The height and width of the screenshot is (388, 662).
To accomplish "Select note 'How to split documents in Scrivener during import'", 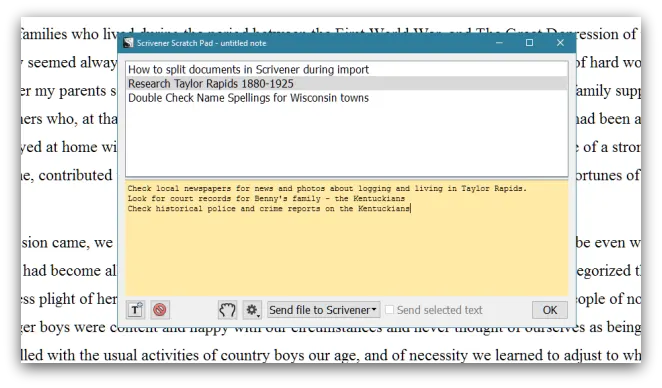I will pyautogui.click(x=346, y=69).
